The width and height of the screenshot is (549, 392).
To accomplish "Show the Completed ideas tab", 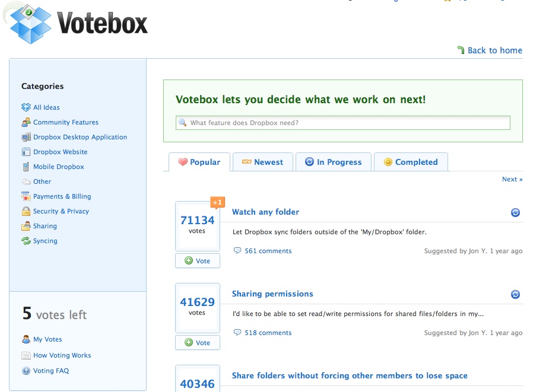I will (x=410, y=162).
